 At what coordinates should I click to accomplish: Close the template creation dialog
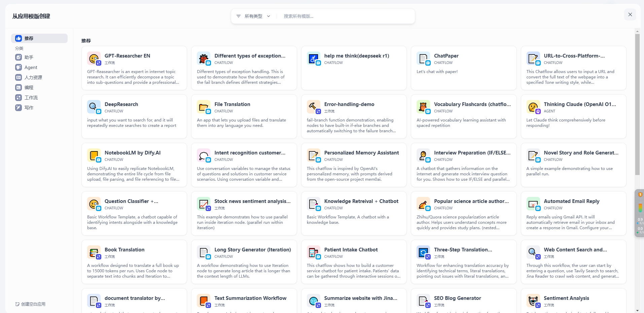630,14
